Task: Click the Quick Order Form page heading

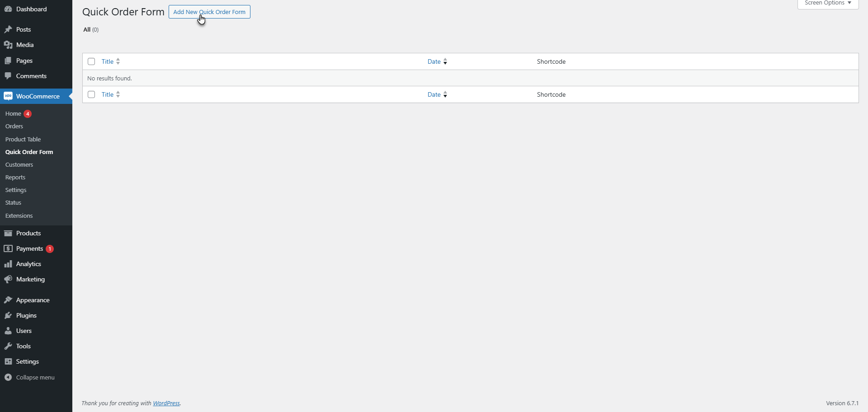Action: 123,12
